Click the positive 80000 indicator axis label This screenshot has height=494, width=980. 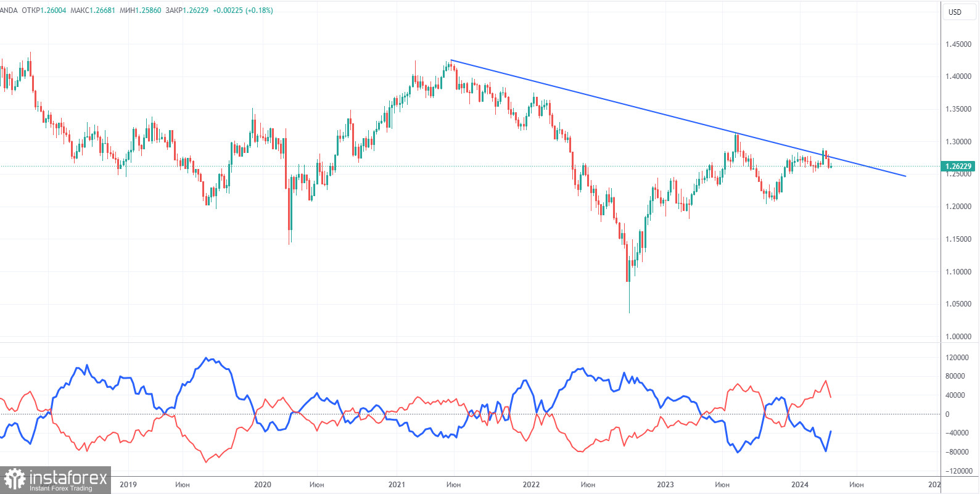(955, 376)
